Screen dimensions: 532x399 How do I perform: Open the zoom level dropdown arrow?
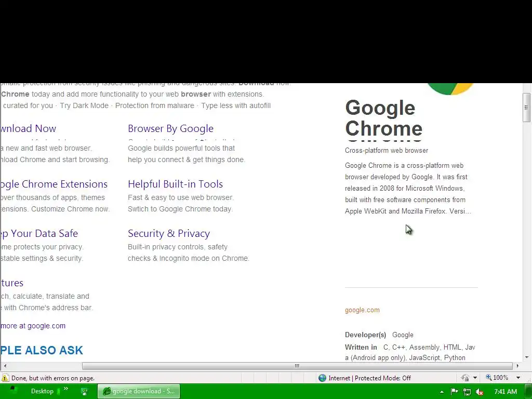[x=518, y=378]
